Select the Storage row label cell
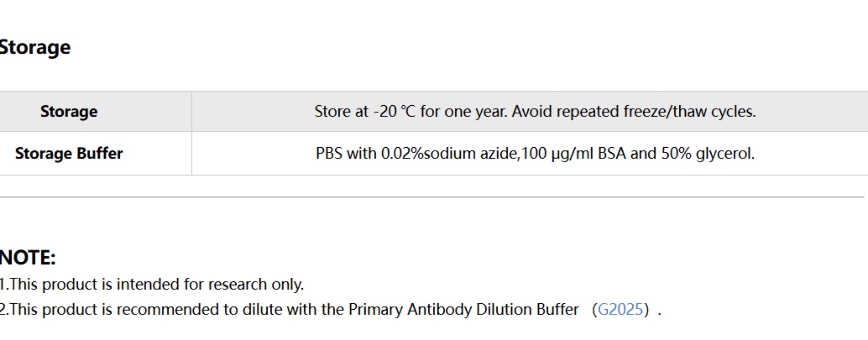 69,112
